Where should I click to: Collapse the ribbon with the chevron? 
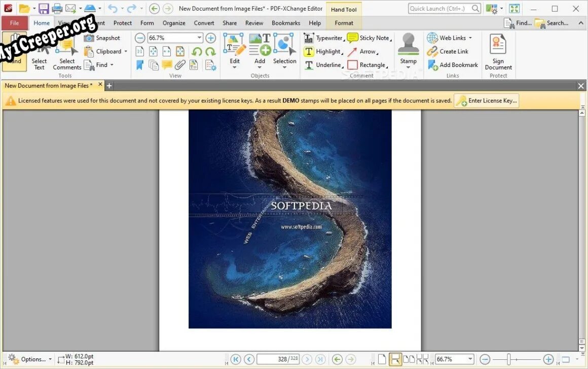581,23
